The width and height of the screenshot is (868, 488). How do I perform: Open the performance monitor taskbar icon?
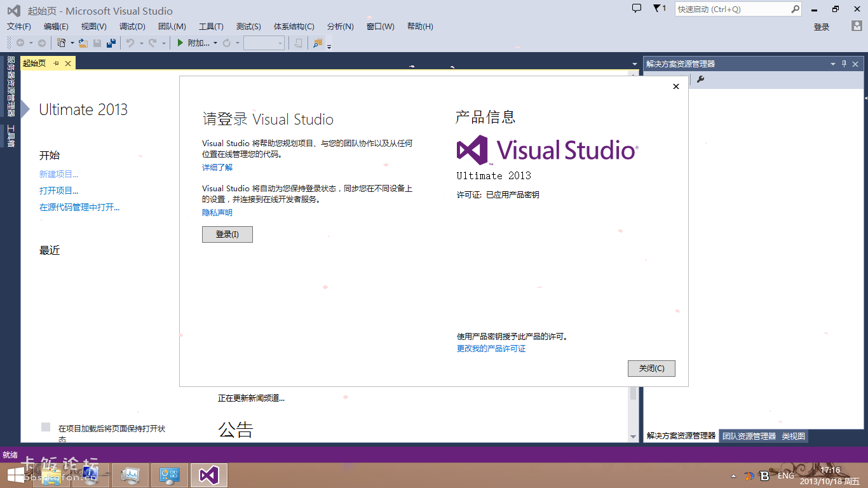pyautogui.click(x=130, y=475)
